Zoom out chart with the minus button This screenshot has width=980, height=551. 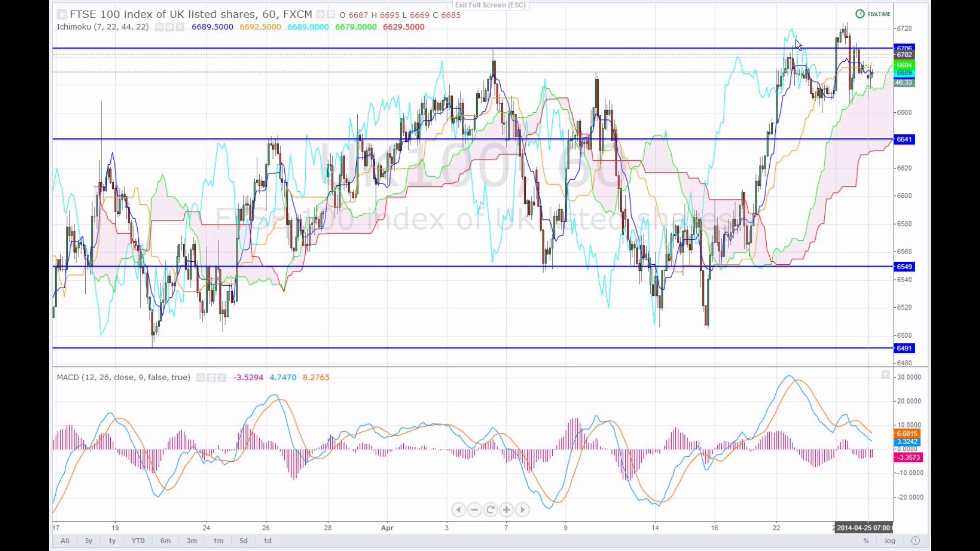(x=475, y=510)
